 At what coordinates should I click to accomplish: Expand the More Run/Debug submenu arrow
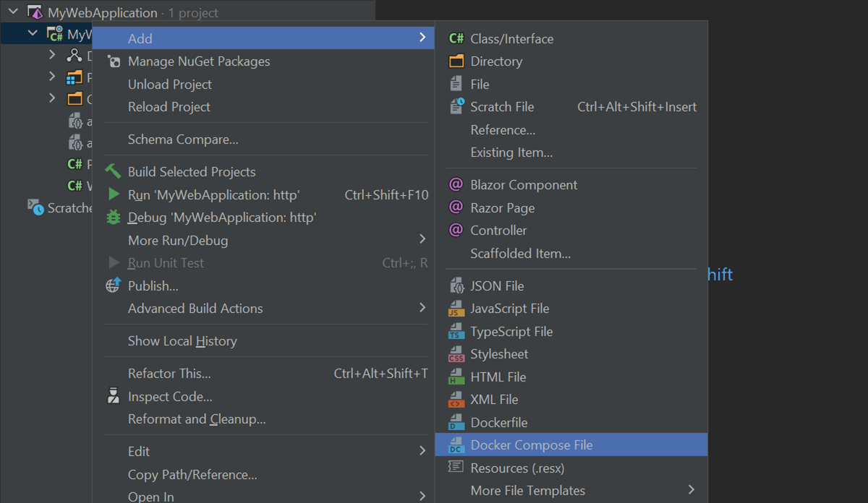[x=422, y=239]
